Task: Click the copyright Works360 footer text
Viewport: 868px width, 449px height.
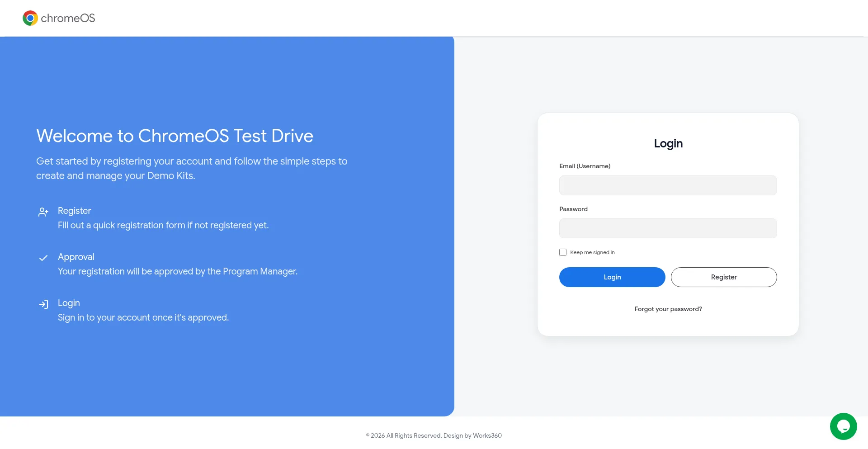Action: tap(434, 435)
